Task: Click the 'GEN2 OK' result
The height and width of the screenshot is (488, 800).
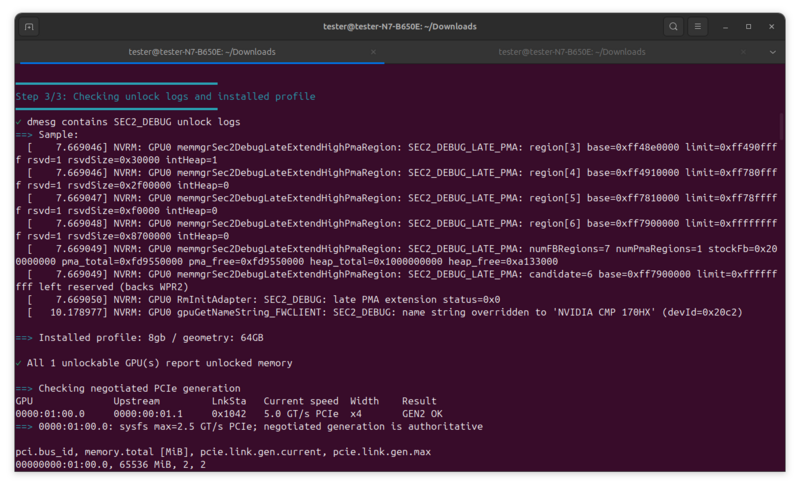Action: 422,414
